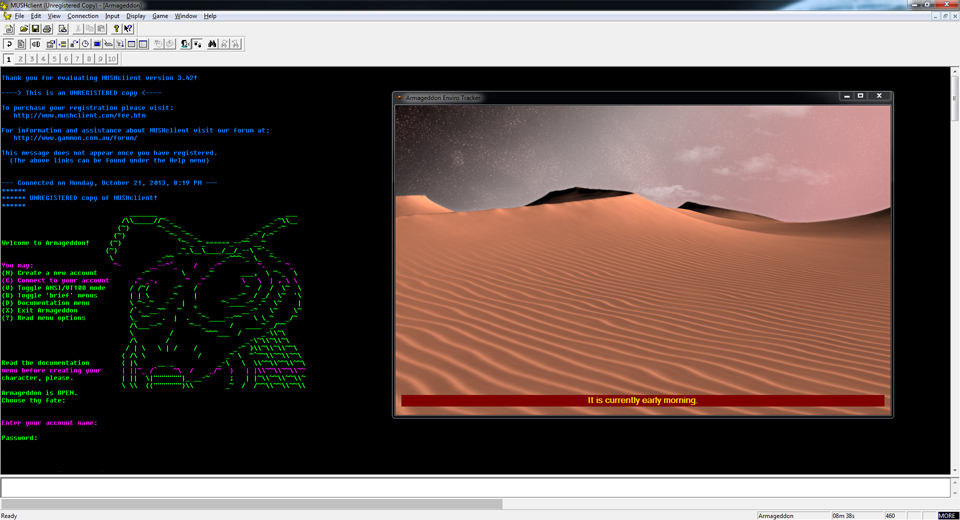This screenshot has height=520, width=960.
Task: Click the context help arrow-question icon
Action: click(x=128, y=29)
